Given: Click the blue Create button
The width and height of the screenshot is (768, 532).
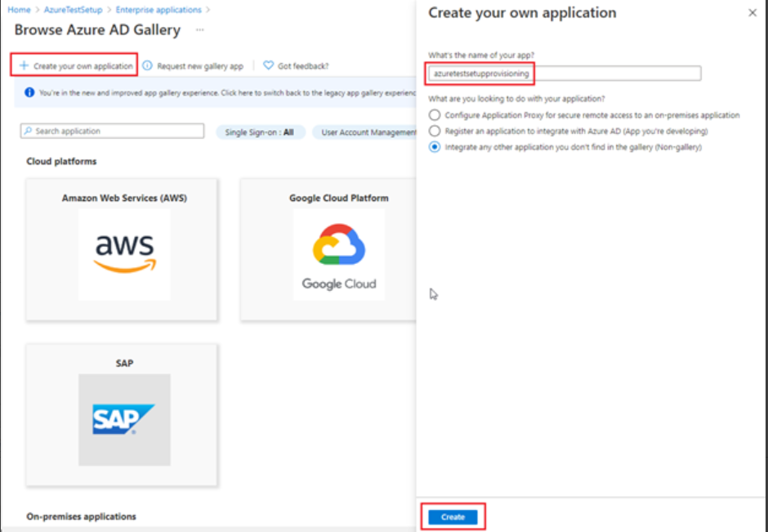Looking at the screenshot, I should 453,516.
